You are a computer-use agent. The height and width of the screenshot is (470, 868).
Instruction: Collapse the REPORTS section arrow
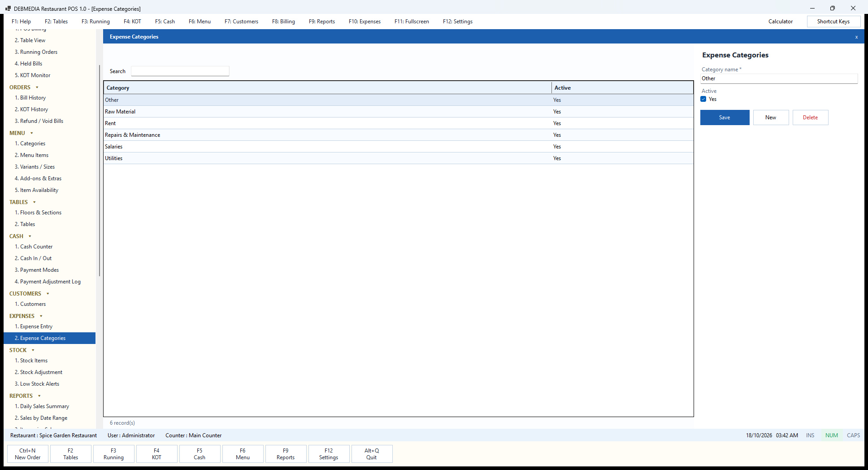39,396
